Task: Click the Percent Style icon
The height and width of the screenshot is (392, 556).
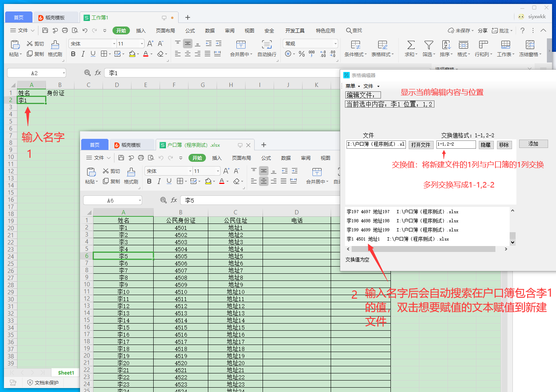Action: pos(302,54)
